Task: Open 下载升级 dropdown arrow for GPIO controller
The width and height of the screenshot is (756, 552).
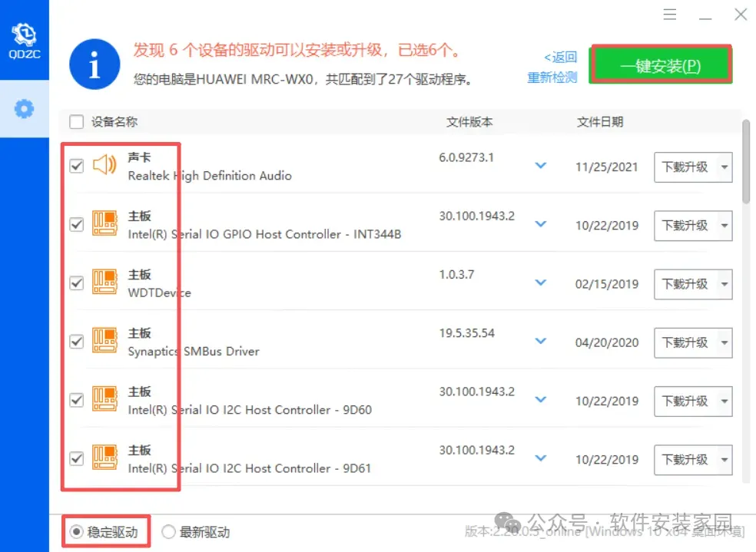Action: point(724,226)
